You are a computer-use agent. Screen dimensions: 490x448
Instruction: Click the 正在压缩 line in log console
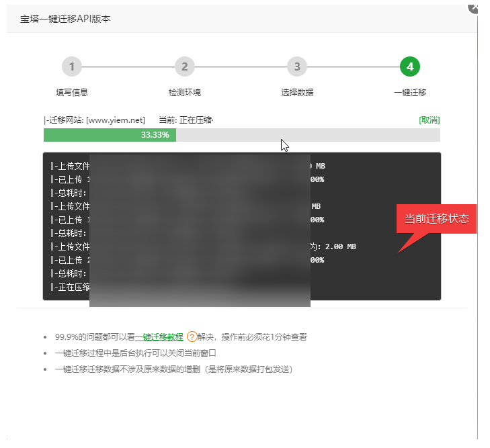pyautogui.click(x=71, y=287)
